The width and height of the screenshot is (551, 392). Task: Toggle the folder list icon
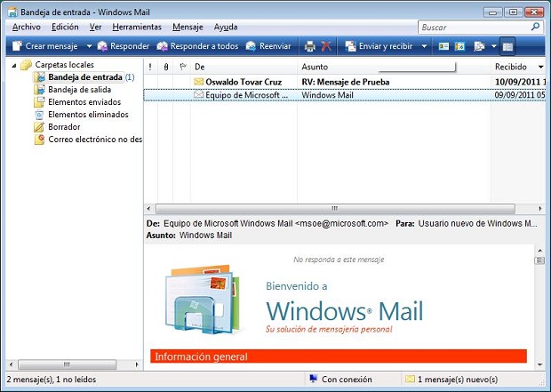point(507,46)
